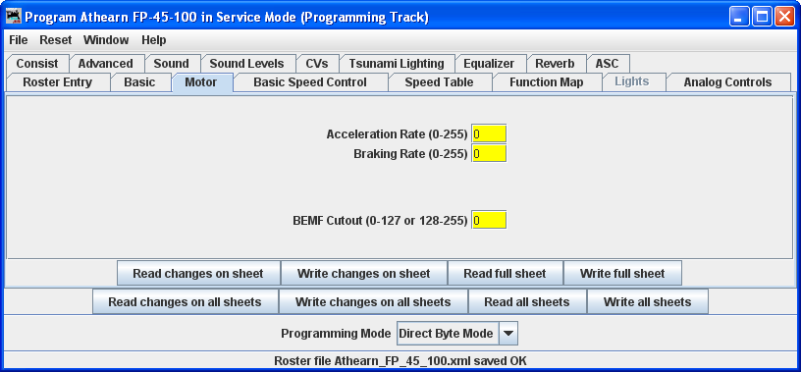Open the File menu
This screenshot has width=801, height=372.
(18, 40)
